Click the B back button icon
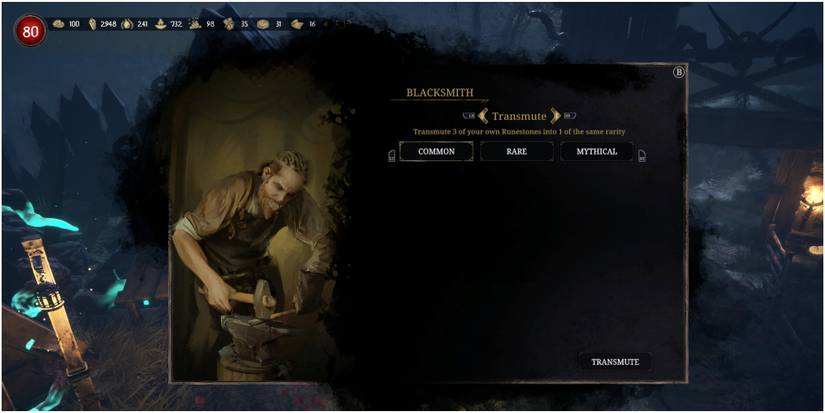The width and height of the screenshot is (825, 413). click(679, 73)
